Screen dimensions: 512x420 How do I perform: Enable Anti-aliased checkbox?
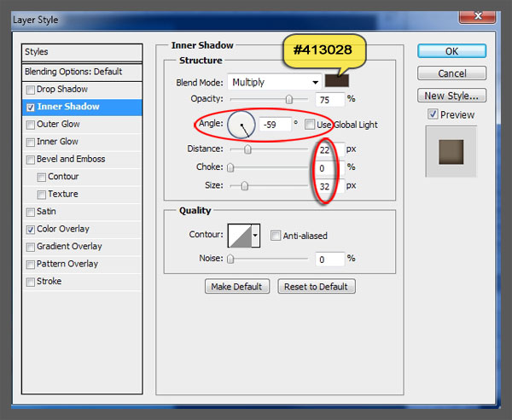pos(276,236)
